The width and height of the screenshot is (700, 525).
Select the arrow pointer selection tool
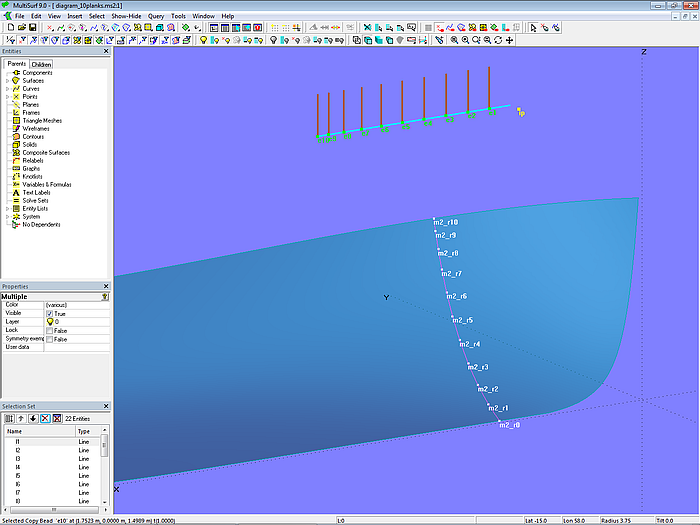[x=533, y=28]
